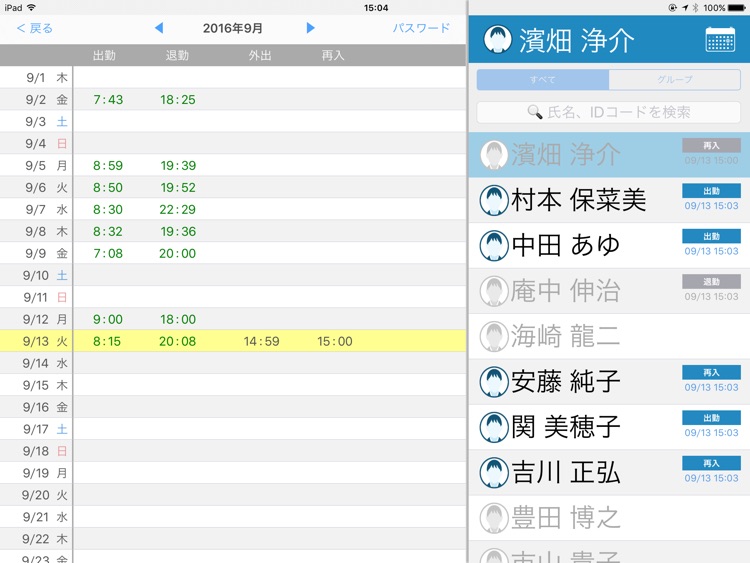The image size is (750, 563).
Task: Click 9/8 clock-in time 8:32
Action: point(108,232)
